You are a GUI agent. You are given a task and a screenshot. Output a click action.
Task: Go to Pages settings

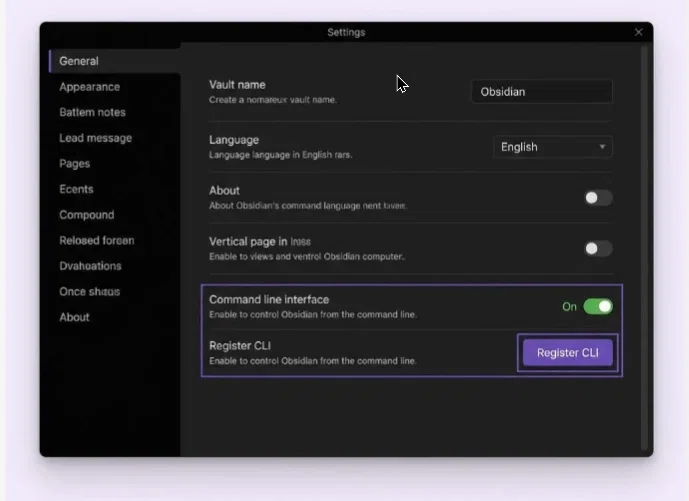click(x=75, y=164)
